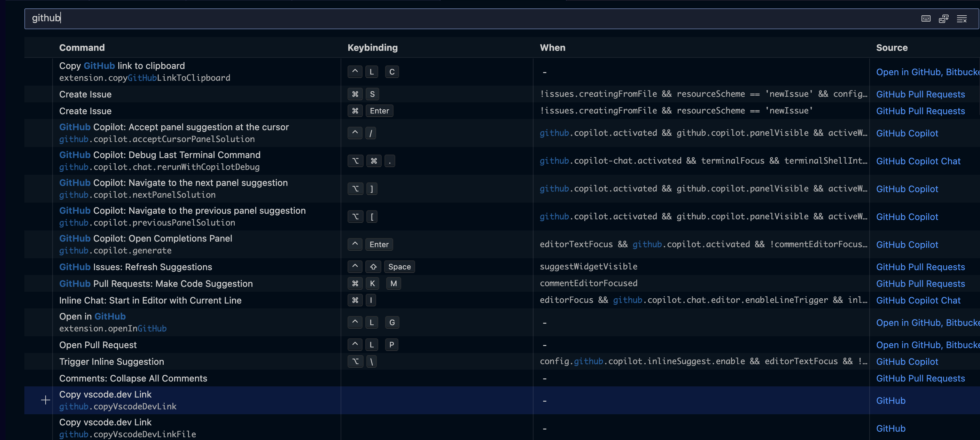This screenshot has height=440, width=980.
Task: Clear the keybindings search input
Action: pyautogui.click(x=961, y=19)
